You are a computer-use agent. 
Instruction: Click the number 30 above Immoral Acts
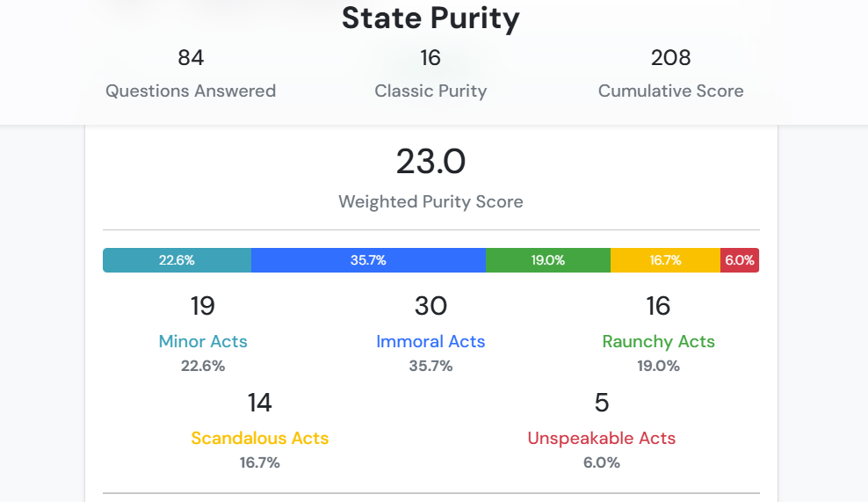point(430,306)
